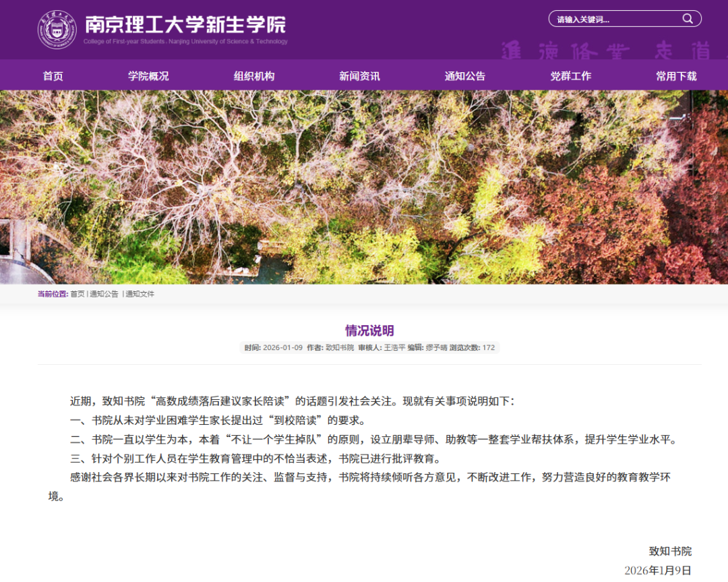Click the autumn trees banner image
728x582 pixels.
(364, 187)
